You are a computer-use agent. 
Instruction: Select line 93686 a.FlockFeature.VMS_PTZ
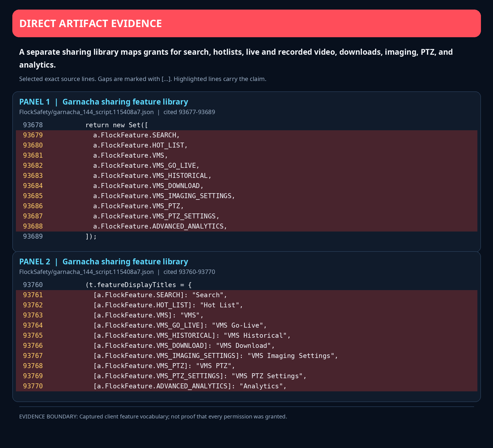(x=246, y=206)
